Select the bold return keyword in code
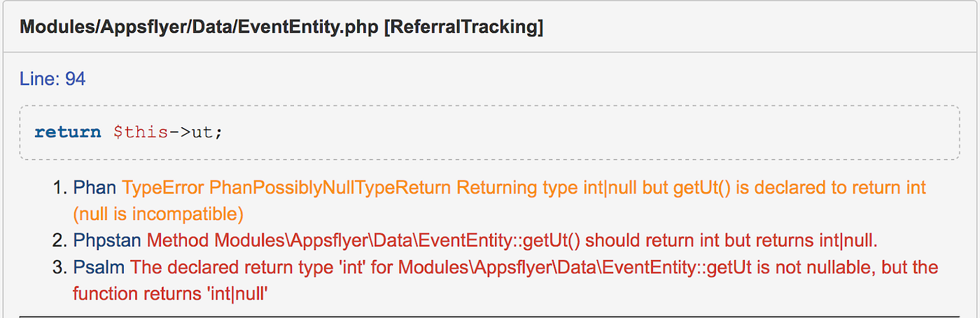 (x=68, y=132)
